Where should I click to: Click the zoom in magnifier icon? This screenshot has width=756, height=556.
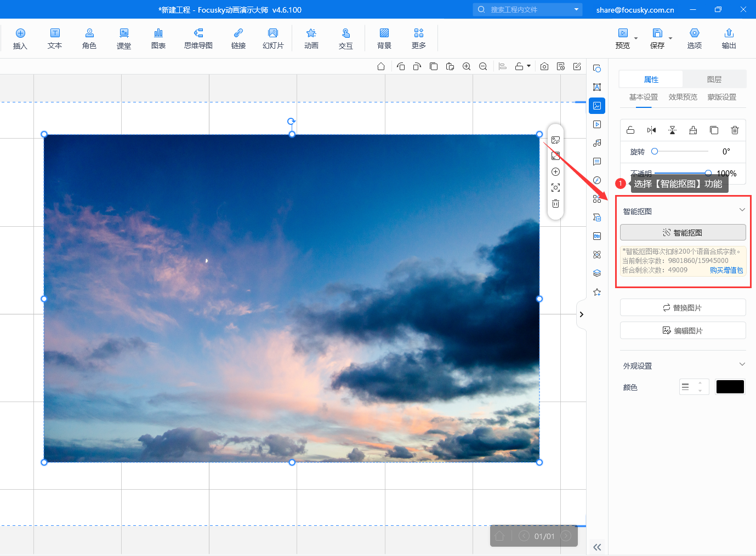[467, 66]
